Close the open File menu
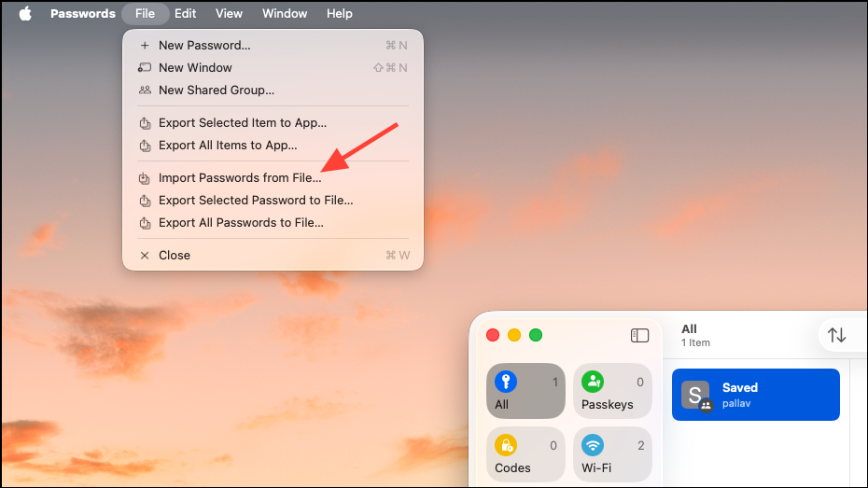This screenshot has height=488, width=868. (145, 13)
